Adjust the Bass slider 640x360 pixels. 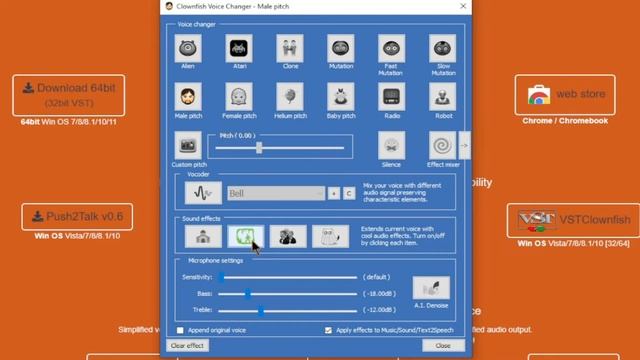click(248, 294)
